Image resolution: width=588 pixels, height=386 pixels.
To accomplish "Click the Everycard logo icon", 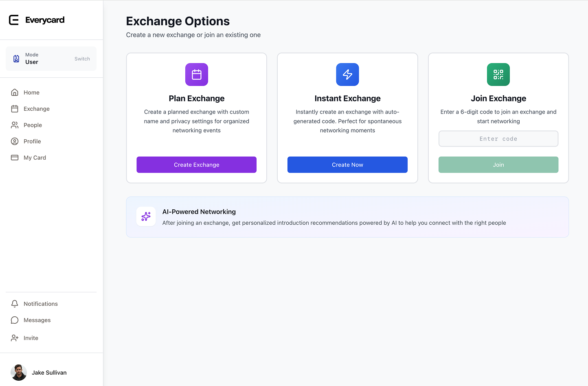I will click(x=13, y=20).
